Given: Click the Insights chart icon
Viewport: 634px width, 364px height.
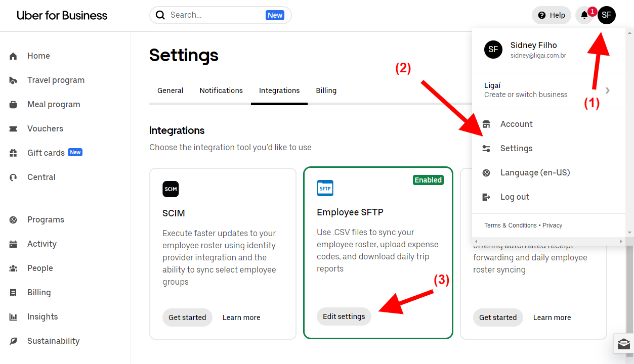Looking at the screenshot, I should pyautogui.click(x=13, y=317).
